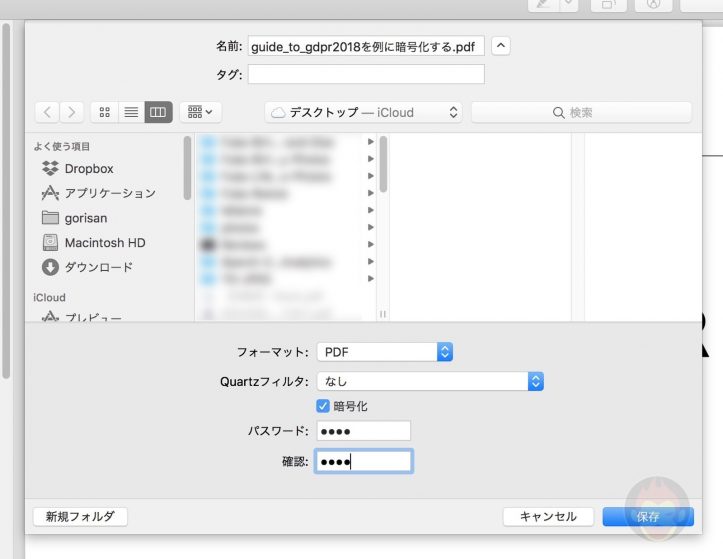Click the よく使う項目 sidebar heading
Image resolution: width=723 pixels, height=559 pixels.
coord(62,146)
